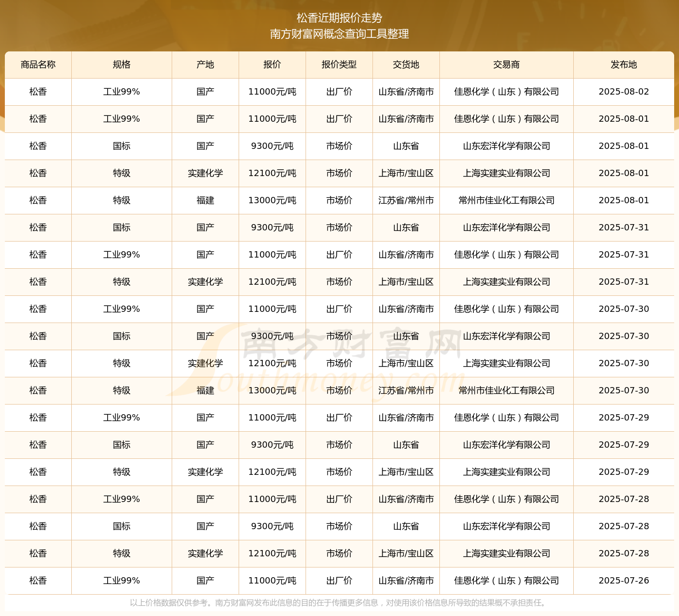Select the date cell 2025-07-26
Screen dimensions: 679x616
pyautogui.click(x=624, y=581)
